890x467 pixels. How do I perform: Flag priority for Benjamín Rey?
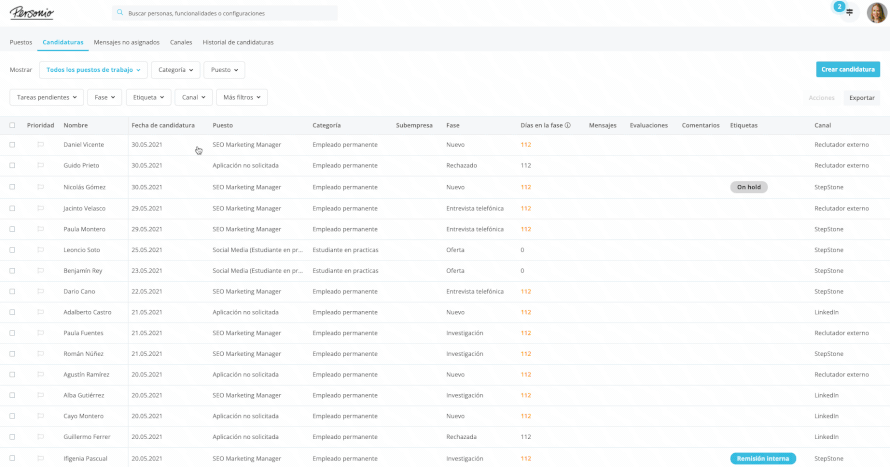[x=41, y=271]
